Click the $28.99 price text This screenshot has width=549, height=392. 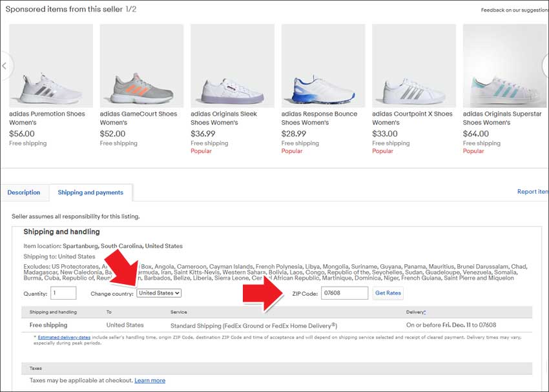(293, 134)
